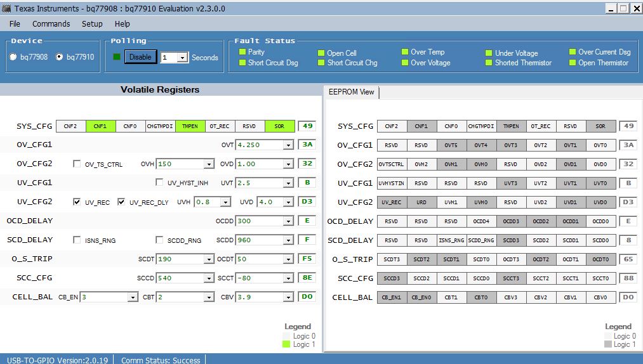This screenshot has height=364, width=643.
Task: Open the OCDD delay dropdown
Action: pyautogui.click(x=288, y=221)
